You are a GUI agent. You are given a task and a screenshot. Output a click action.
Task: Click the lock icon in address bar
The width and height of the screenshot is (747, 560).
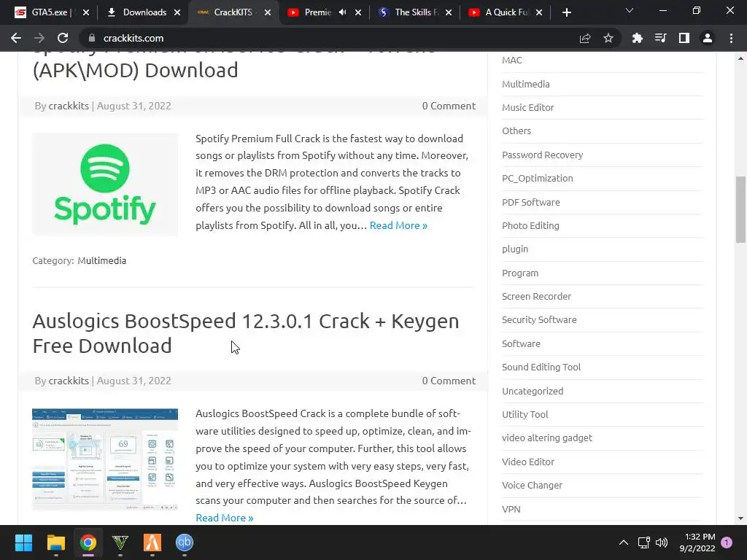click(x=92, y=38)
